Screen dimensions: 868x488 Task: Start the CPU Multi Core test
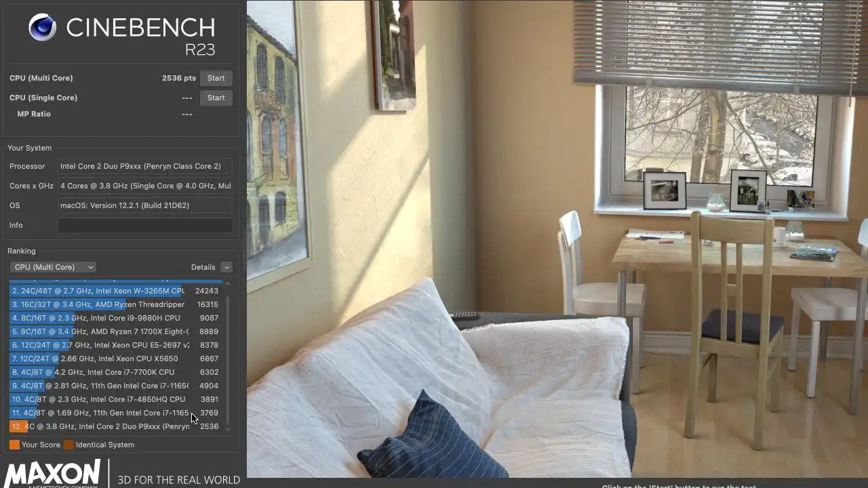(216, 78)
